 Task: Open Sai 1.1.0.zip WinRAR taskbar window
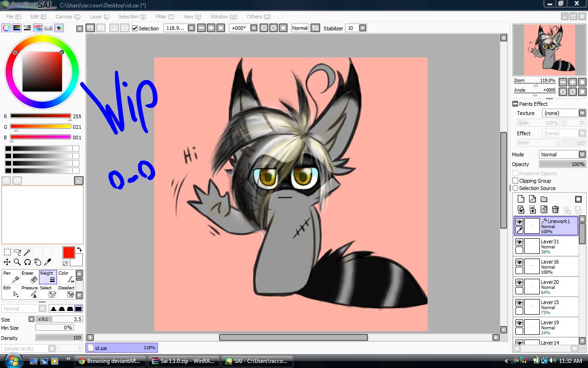(184, 361)
